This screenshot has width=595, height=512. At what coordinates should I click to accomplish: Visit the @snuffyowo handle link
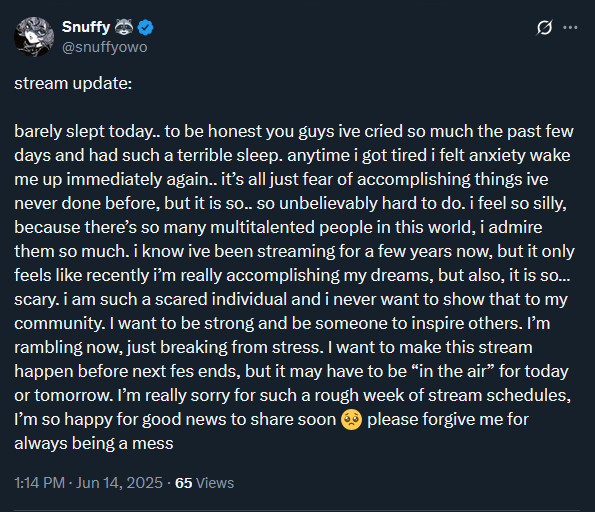pyautogui.click(x=104, y=47)
